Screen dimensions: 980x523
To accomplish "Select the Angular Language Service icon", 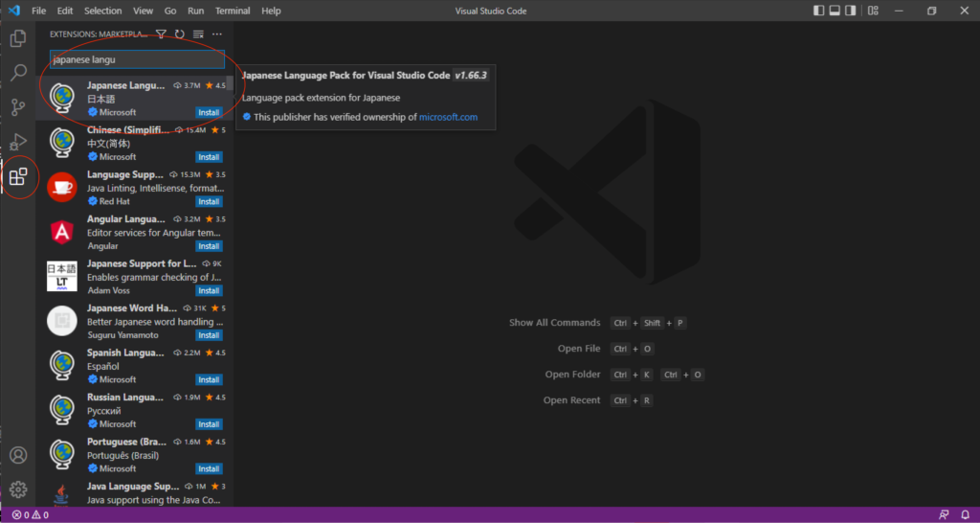I will (62, 232).
